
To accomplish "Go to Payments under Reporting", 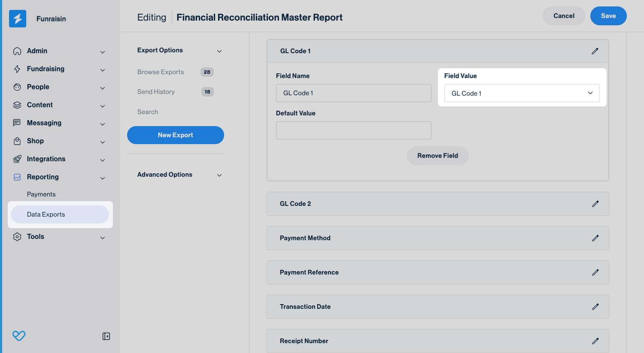I will (41, 194).
